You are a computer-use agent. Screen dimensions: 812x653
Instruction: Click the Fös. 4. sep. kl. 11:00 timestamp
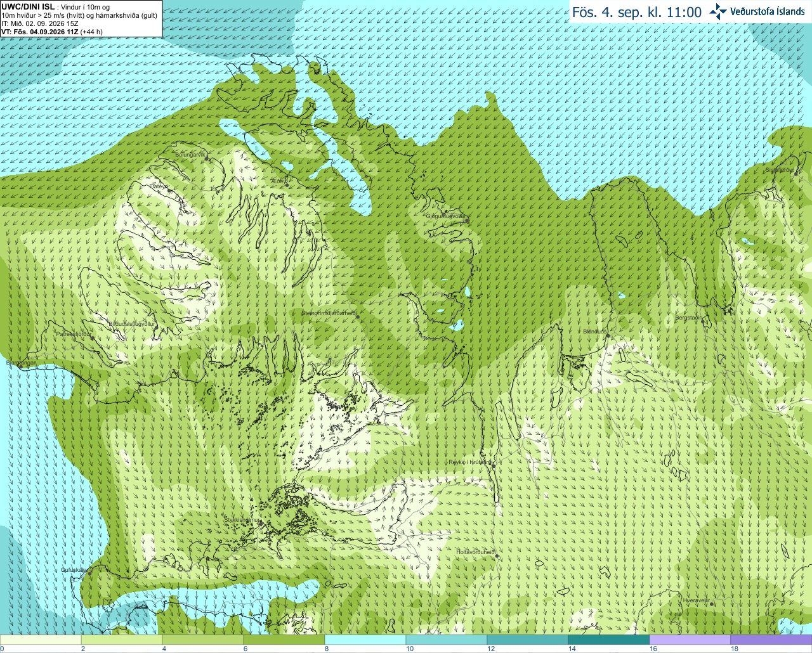click(x=637, y=12)
